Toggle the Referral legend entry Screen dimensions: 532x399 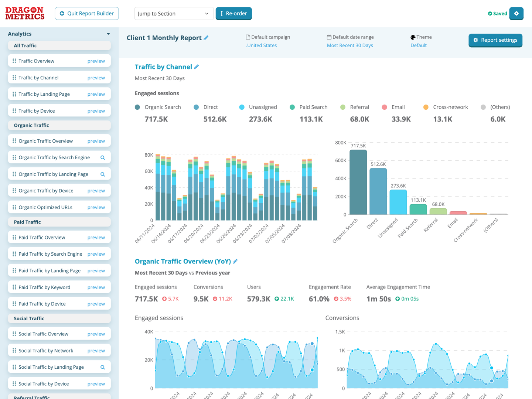pos(355,107)
